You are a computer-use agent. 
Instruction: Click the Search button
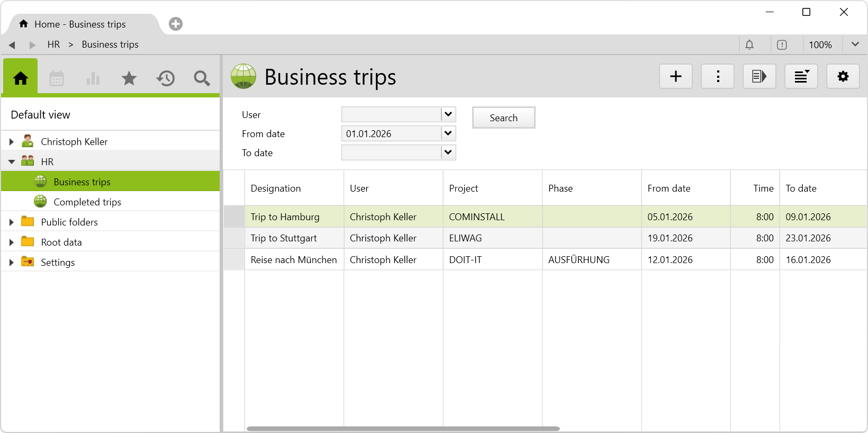503,118
